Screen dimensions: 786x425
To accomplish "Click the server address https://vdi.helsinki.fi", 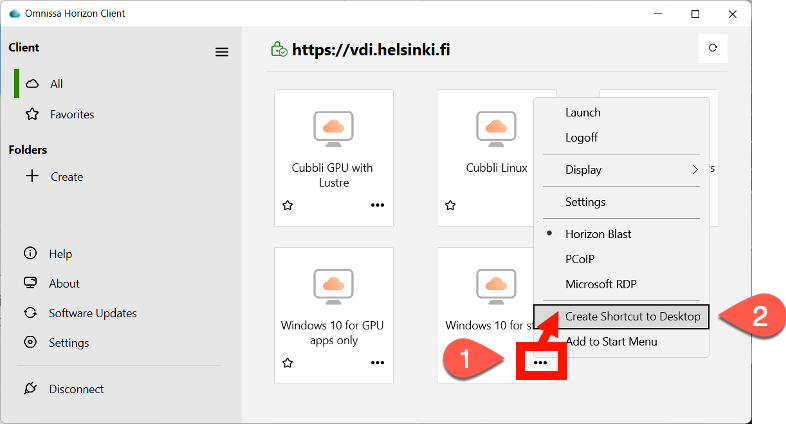I will click(x=371, y=50).
